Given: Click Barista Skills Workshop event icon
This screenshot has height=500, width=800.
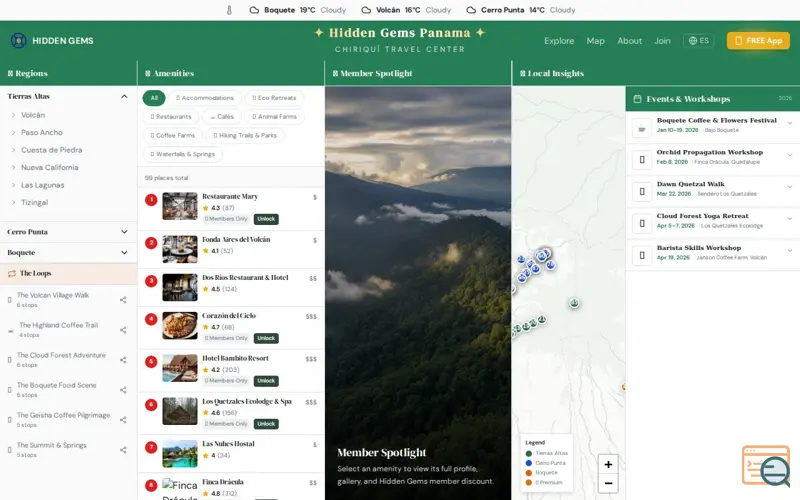Looking at the screenshot, I should pos(642,255).
